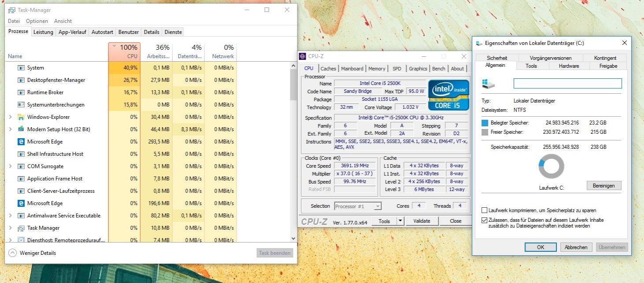The image size is (644, 283).
Task: Uncheck the Zulassen indexing checkbox
Action: coord(485,220)
